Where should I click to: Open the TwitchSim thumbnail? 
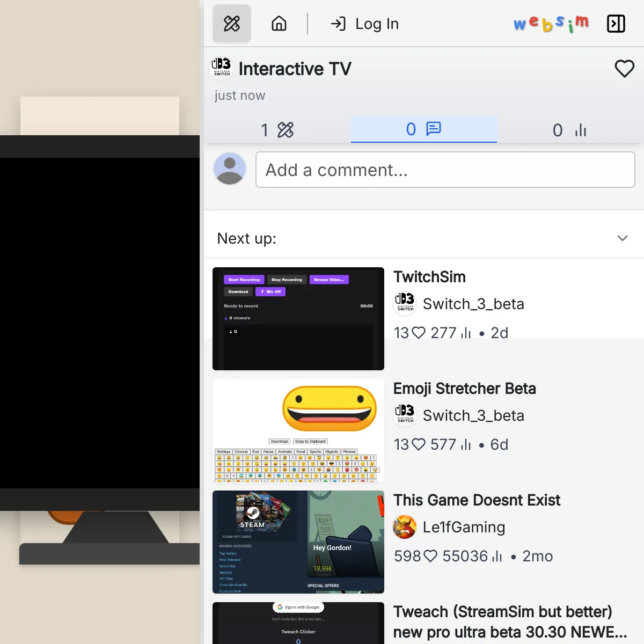298,319
